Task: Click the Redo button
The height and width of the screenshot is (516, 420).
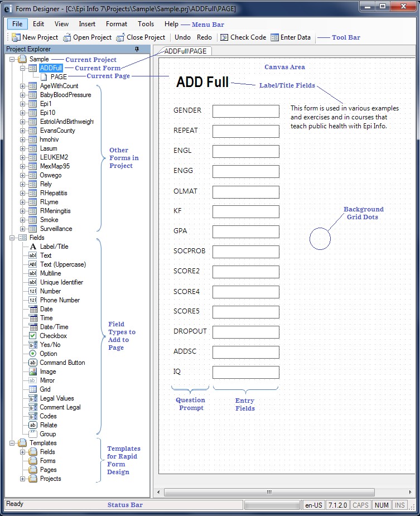Action: click(x=204, y=37)
